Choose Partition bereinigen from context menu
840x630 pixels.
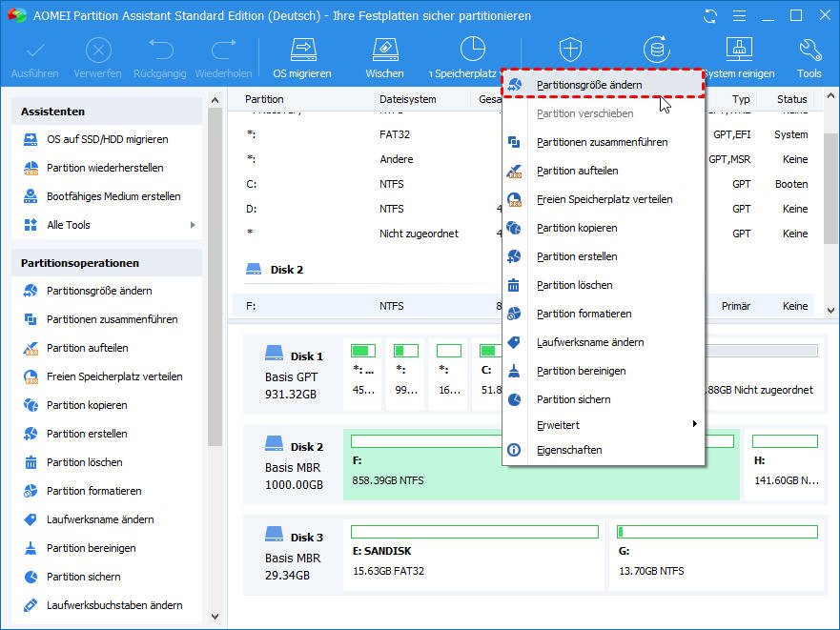point(603,371)
